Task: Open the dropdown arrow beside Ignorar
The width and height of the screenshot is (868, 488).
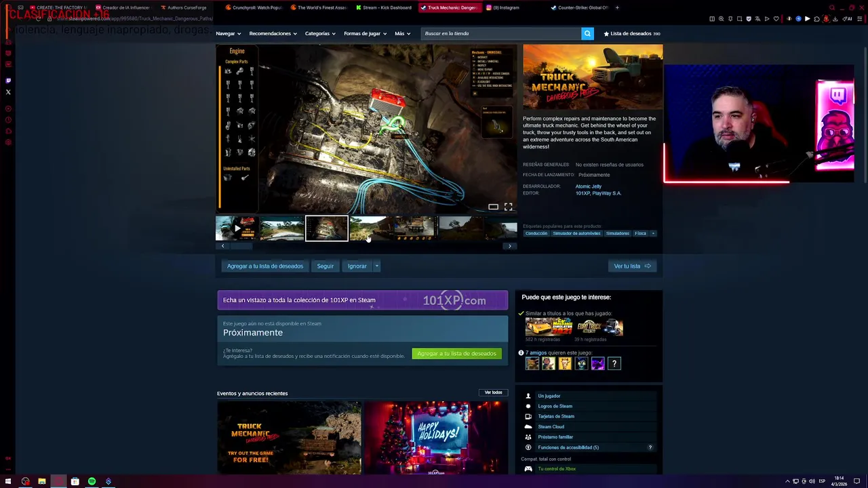Action: [x=376, y=266]
